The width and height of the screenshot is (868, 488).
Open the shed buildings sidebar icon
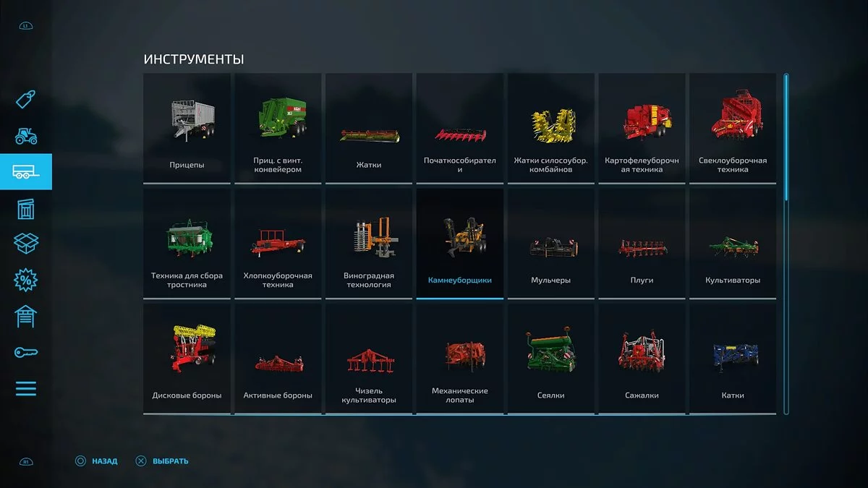click(26, 209)
